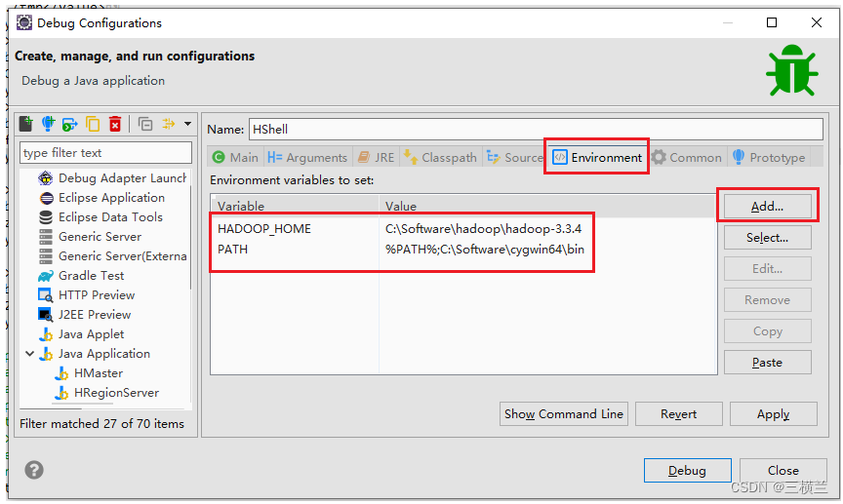Viewport: 843px width, 504px height.
Task: Maximize the Debug Configurations window
Action: tap(772, 22)
